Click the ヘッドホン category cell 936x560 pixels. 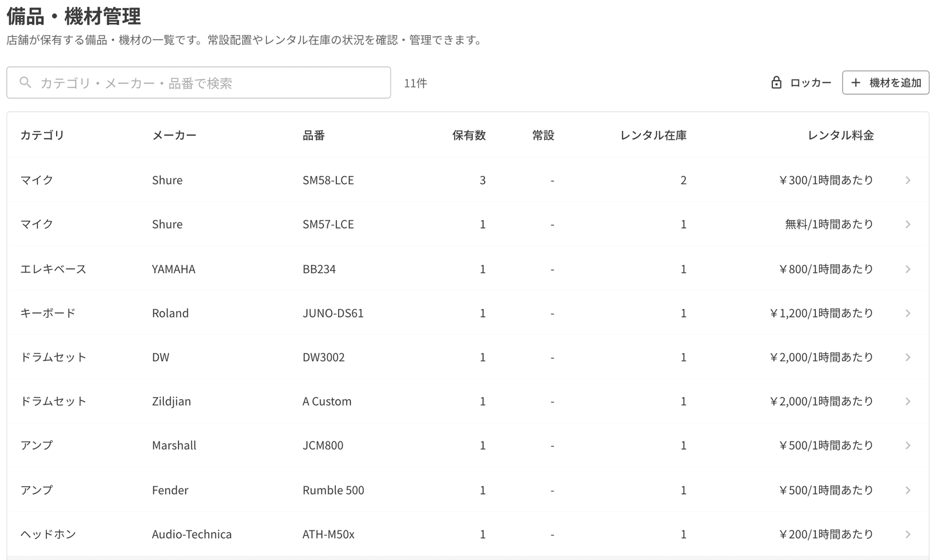[48, 534]
